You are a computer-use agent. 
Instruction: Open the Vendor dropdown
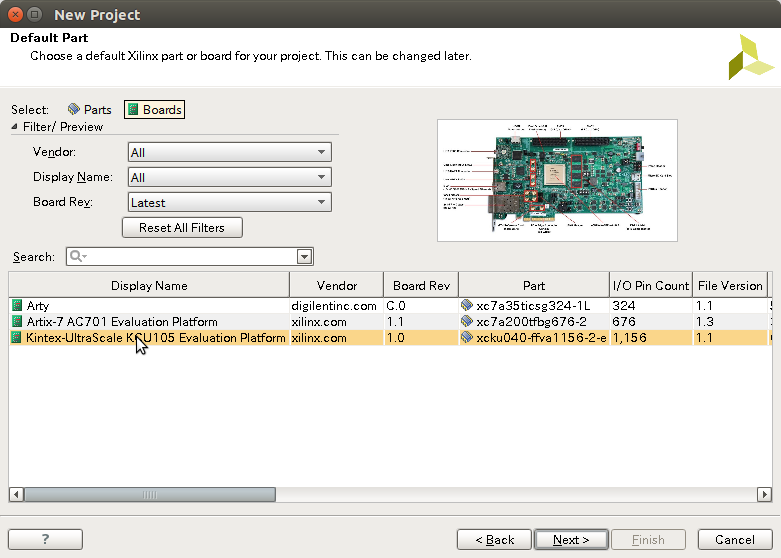pos(230,152)
